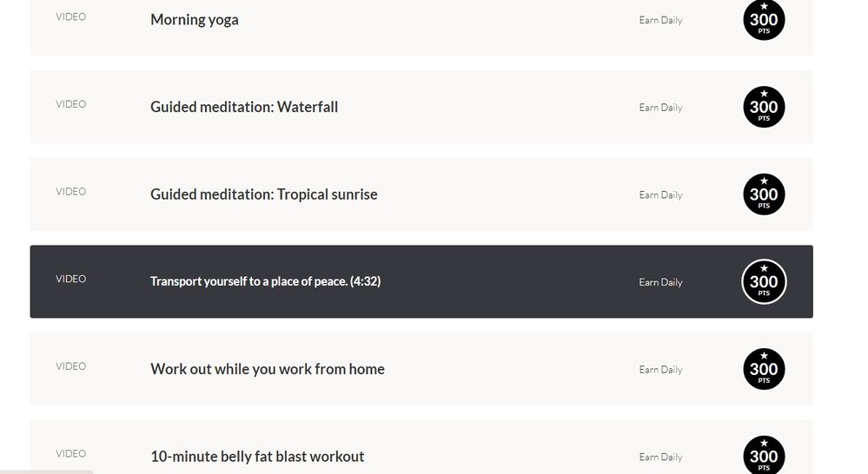Play Transport yourself to a place of peace
Viewport: 868px width, 474px height.
[x=265, y=281]
